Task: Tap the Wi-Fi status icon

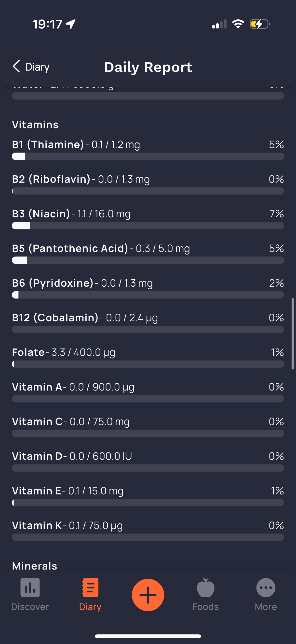Action: [238, 24]
